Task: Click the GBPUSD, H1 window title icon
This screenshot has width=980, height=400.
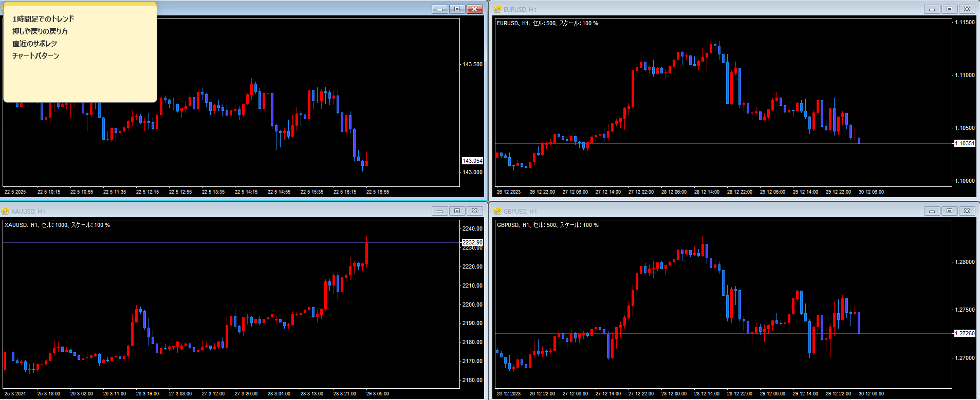Action: click(x=497, y=211)
